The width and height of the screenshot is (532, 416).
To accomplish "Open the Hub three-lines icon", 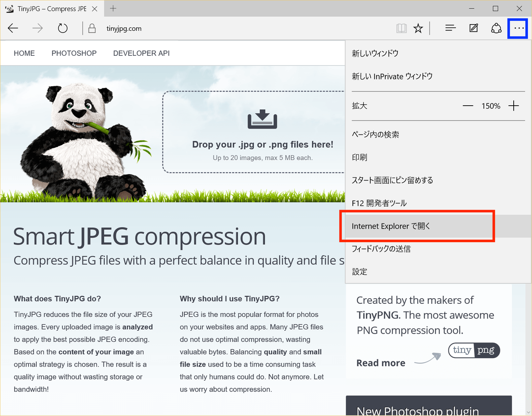I will point(451,28).
